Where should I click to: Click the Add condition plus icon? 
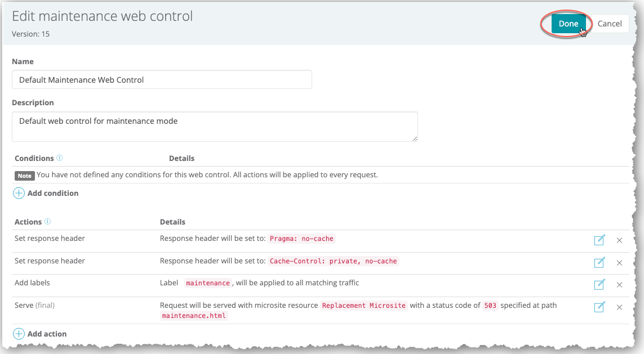pyautogui.click(x=19, y=193)
